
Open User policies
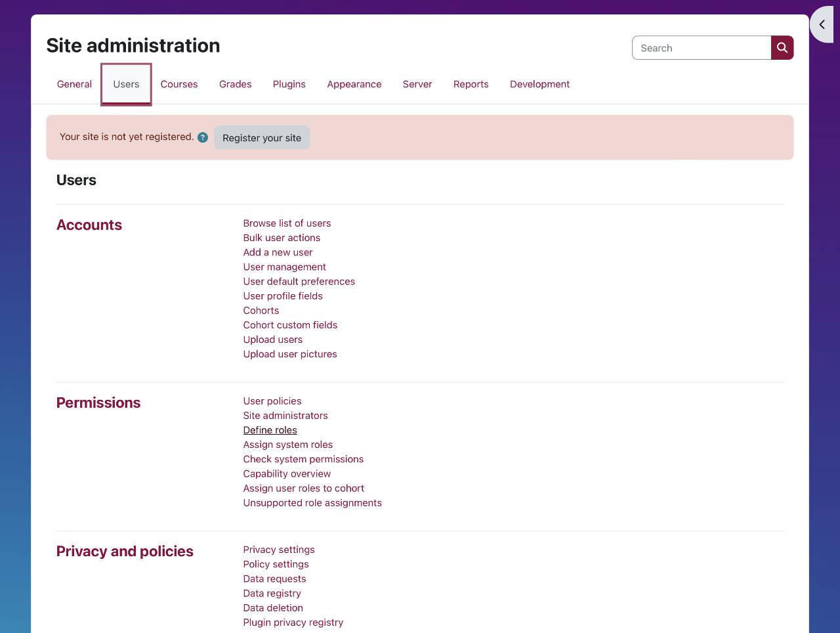(x=272, y=401)
